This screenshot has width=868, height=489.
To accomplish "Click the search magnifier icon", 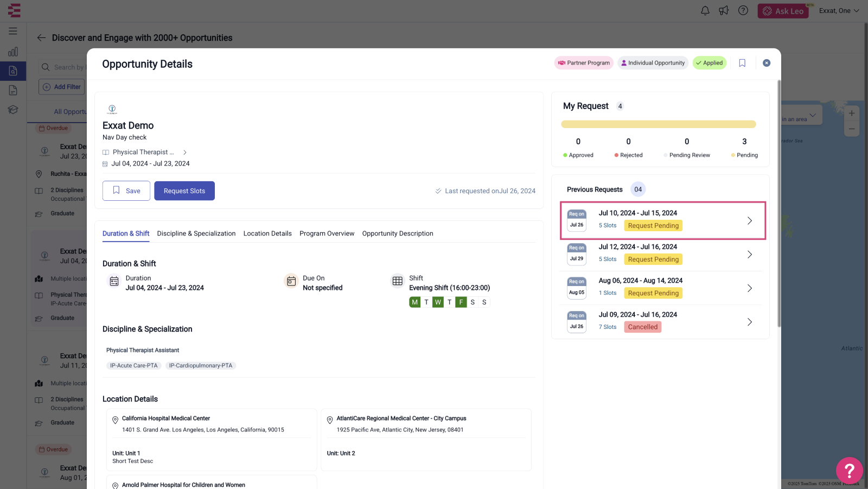I will click(46, 67).
